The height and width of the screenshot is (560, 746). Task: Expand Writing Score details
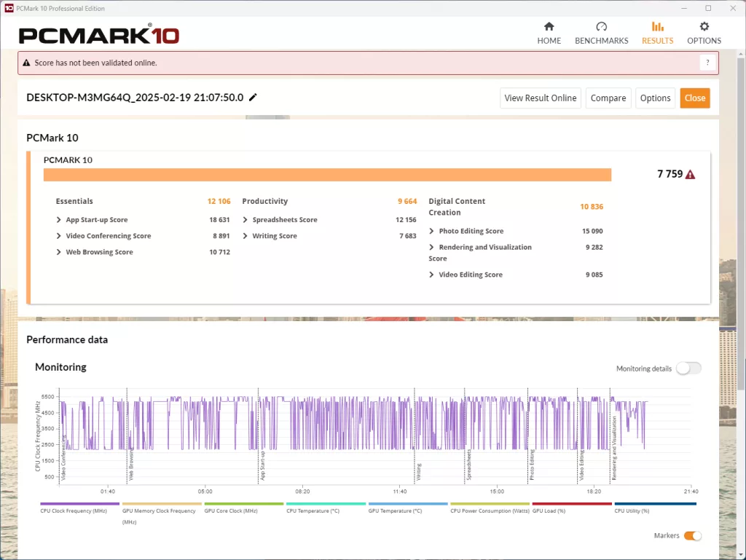245,236
